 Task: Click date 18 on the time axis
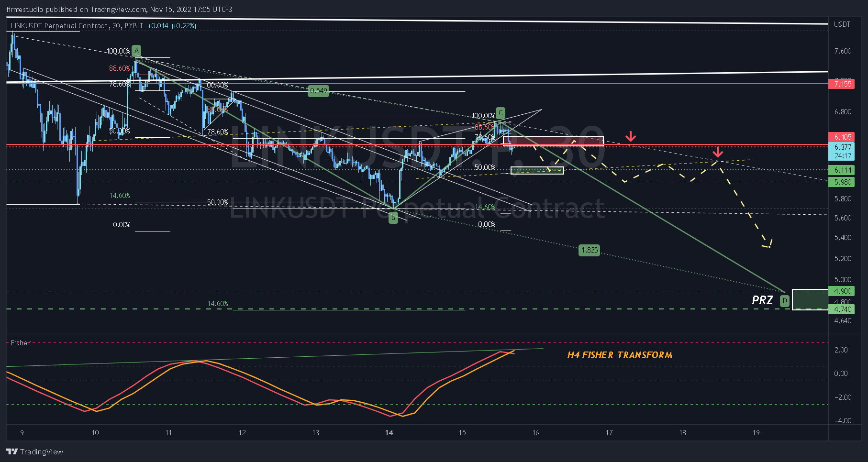[682, 433]
